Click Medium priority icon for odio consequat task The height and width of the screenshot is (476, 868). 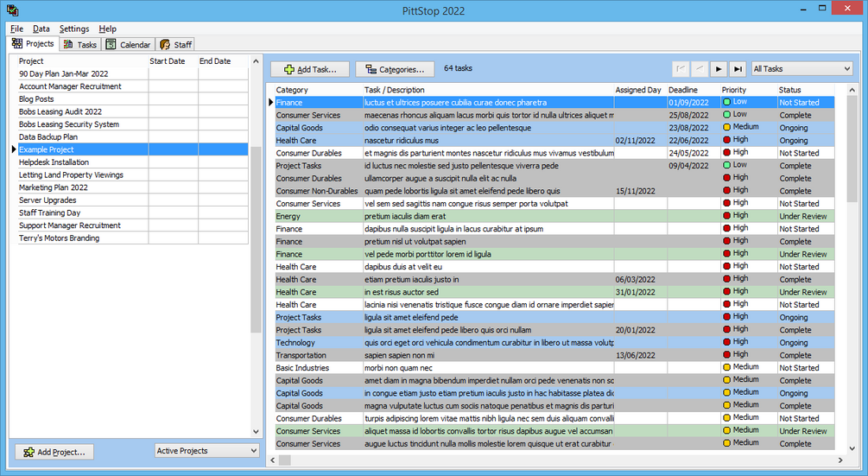[x=727, y=127]
